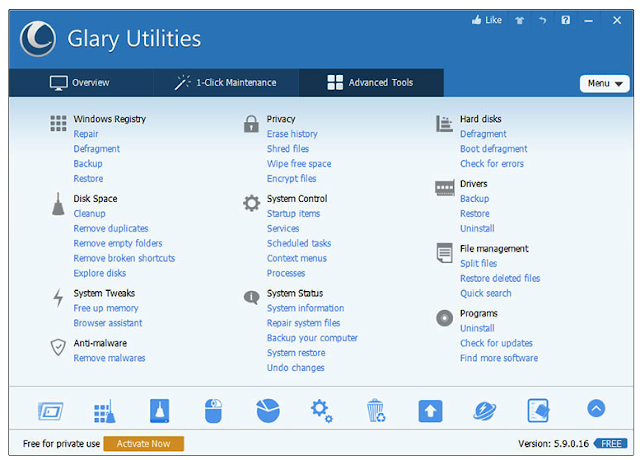Click the Activate Now button
Image resolution: width=640 pixels, height=460 pixels.
pyautogui.click(x=144, y=443)
